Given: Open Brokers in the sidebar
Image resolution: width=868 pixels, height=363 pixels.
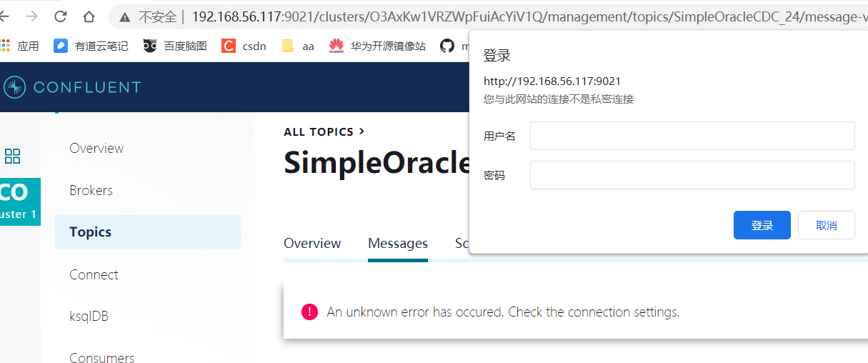Looking at the screenshot, I should [91, 190].
